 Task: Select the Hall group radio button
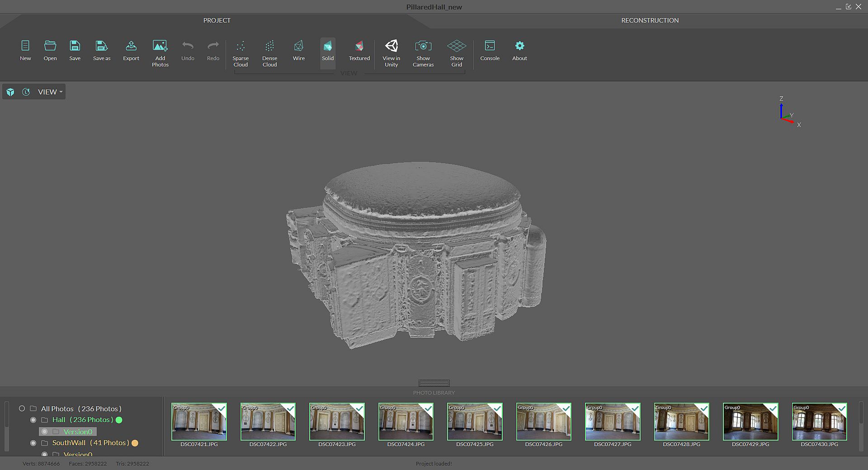[x=33, y=420]
